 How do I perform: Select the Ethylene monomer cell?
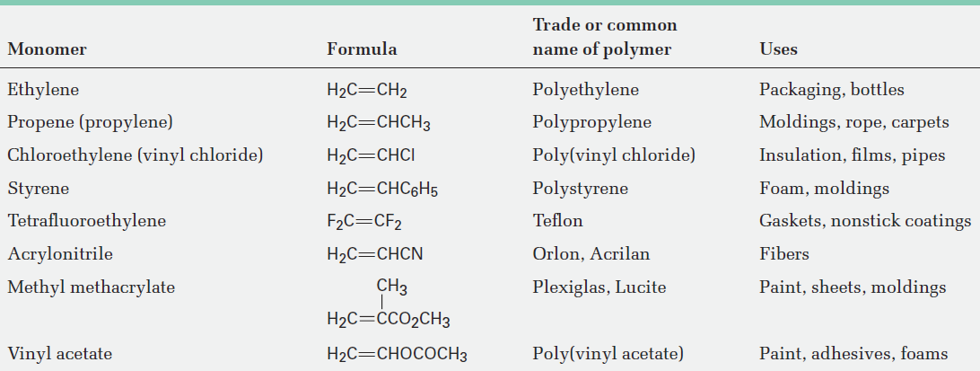click(43, 90)
